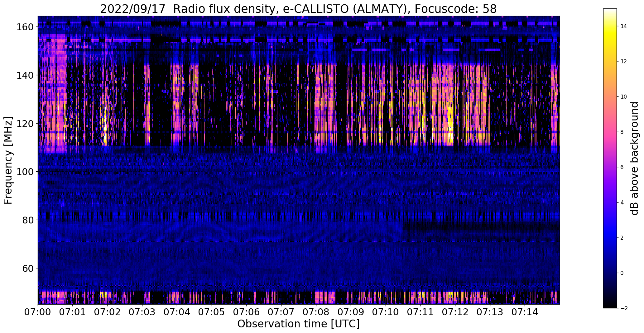Click the 60 frequency tick label
This screenshot has height=333, width=644.
coord(27,268)
